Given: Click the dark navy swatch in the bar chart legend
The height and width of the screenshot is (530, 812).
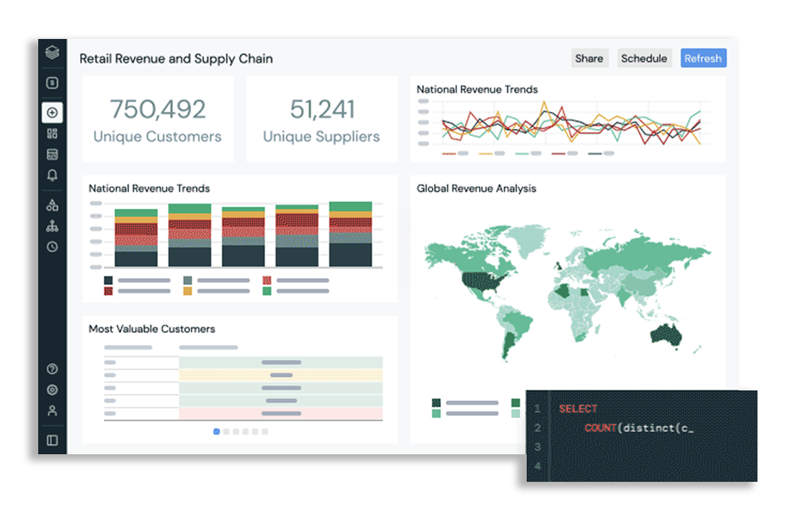Looking at the screenshot, I should pyautogui.click(x=108, y=281).
